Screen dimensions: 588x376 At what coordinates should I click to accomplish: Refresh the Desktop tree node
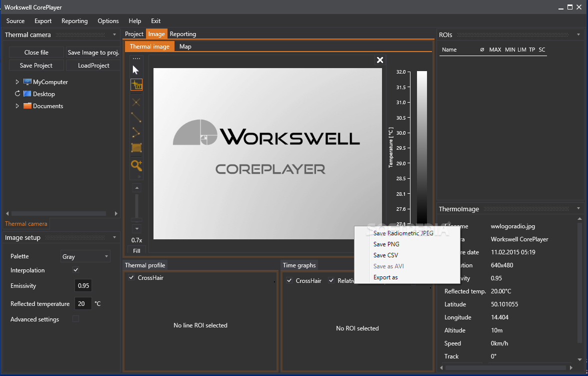[x=17, y=94]
